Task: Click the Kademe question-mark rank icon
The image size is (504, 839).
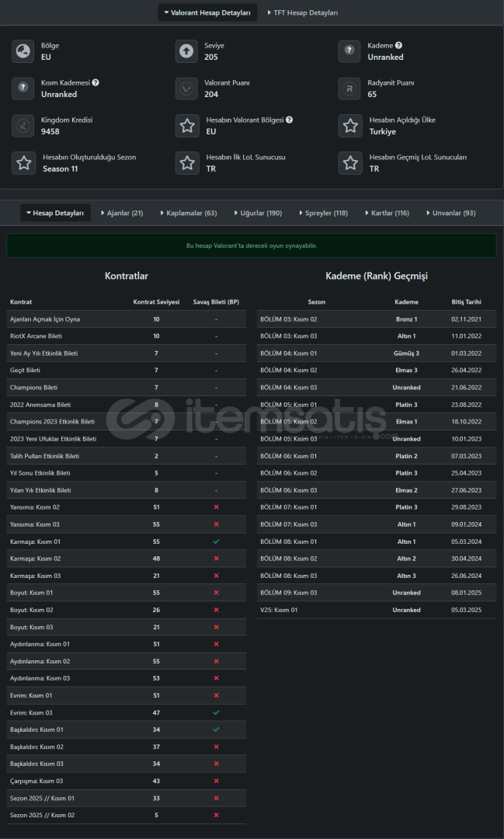Action: (349, 51)
